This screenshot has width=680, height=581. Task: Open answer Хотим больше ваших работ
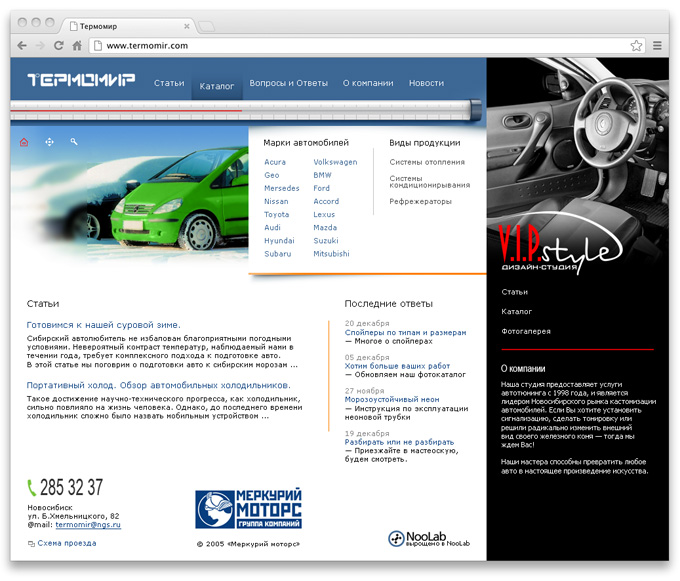[x=397, y=366]
